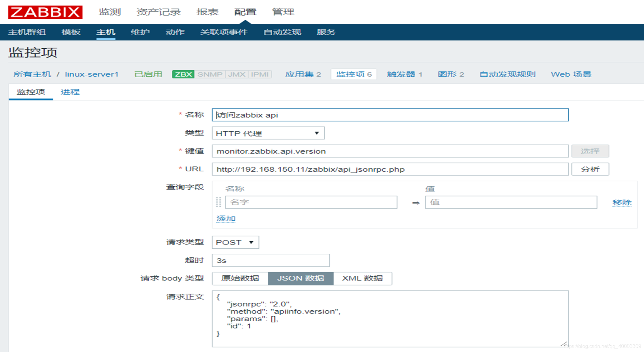
Task: Click 移除 to remove query field
Action: click(622, 203)
